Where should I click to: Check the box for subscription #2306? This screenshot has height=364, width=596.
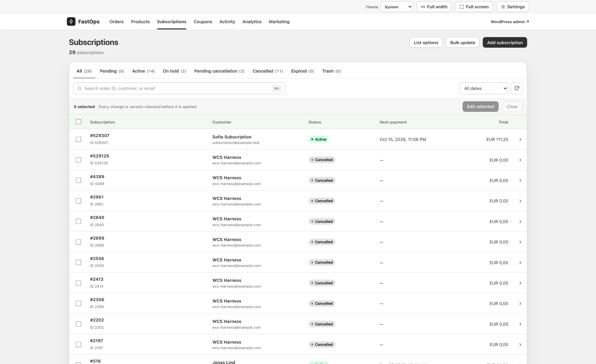tap(78, 304)
